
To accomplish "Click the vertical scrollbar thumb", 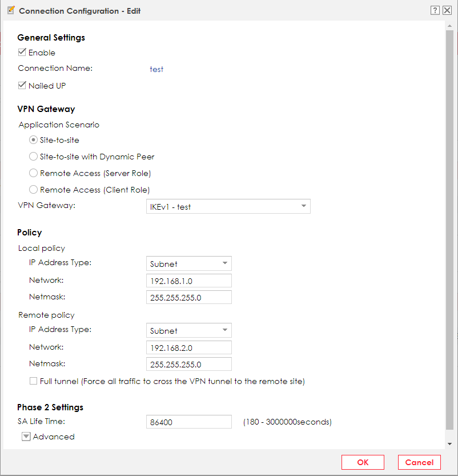I will tap(450, 230).
